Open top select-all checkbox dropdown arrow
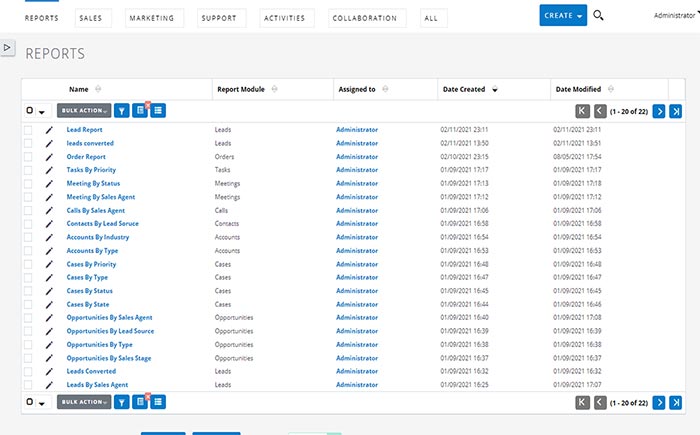 click(x=42, y=112)
